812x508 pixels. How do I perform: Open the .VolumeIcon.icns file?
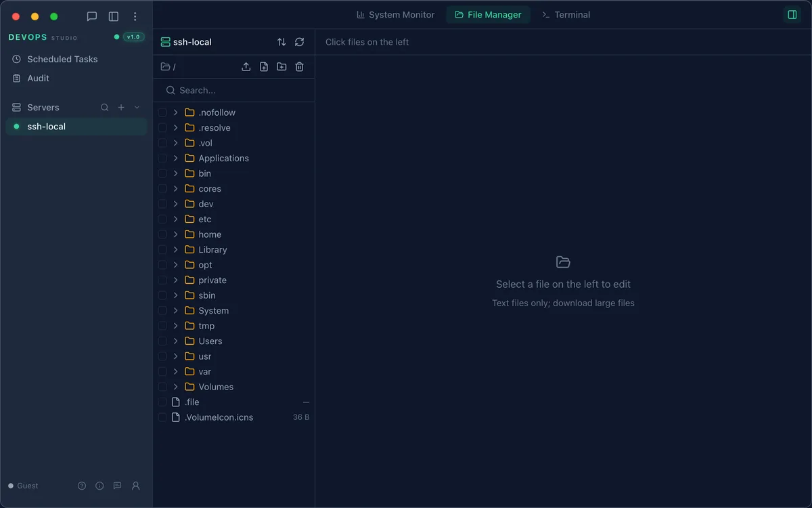(219, 417)
